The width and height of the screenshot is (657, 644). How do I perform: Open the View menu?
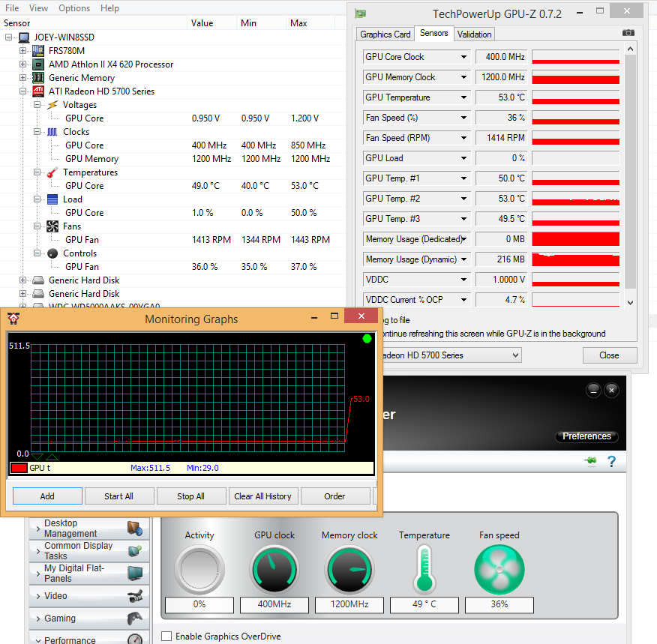point(38,8)
